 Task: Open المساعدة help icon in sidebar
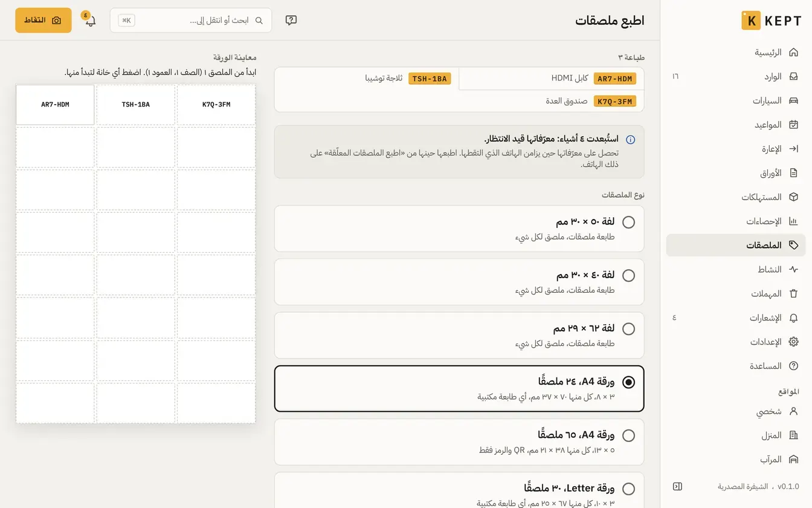pos(793,366)
